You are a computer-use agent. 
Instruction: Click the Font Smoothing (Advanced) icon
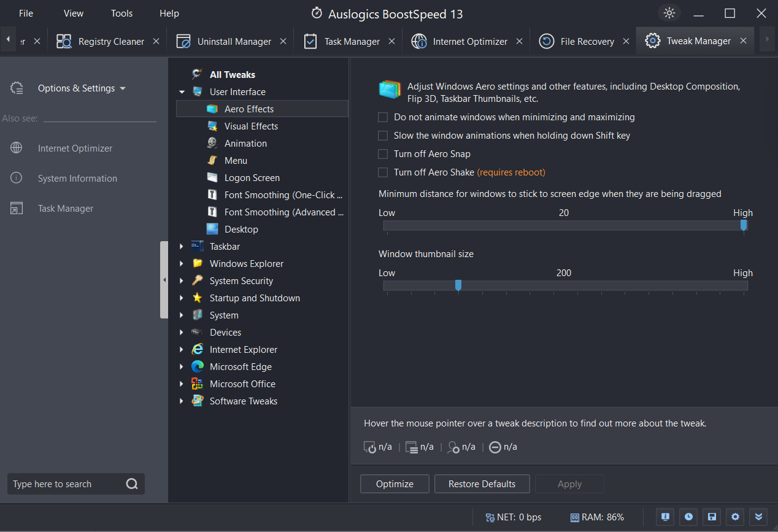212,212
